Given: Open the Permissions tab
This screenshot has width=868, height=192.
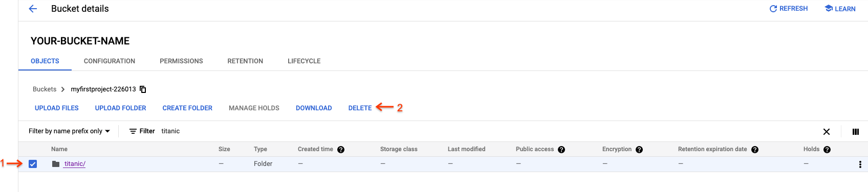Looking at the screenshot, I should pyautogui.click(x=181, y=61).
